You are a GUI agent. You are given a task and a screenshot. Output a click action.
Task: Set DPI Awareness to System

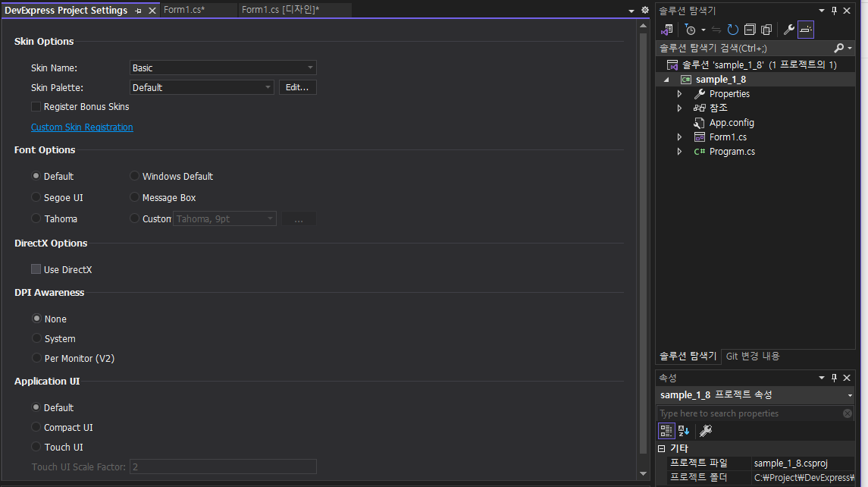coord(36,338)
